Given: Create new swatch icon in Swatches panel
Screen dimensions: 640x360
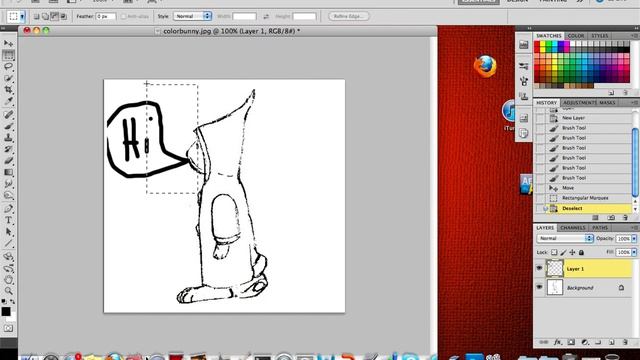Looking at the screenshot, I should coord(611,93).
